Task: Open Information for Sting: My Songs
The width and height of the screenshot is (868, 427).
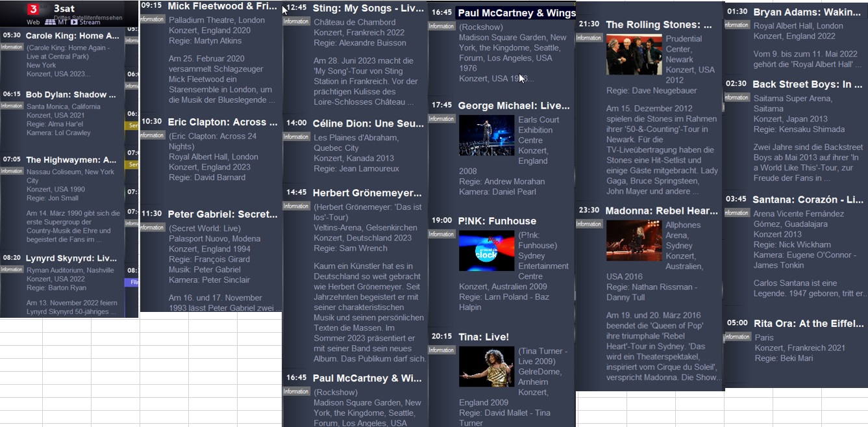Action: [x=296, y=21]
